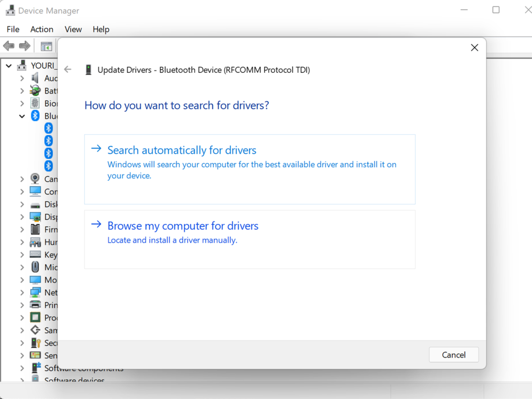Click the Security devices key icon

tap(35, 343)
